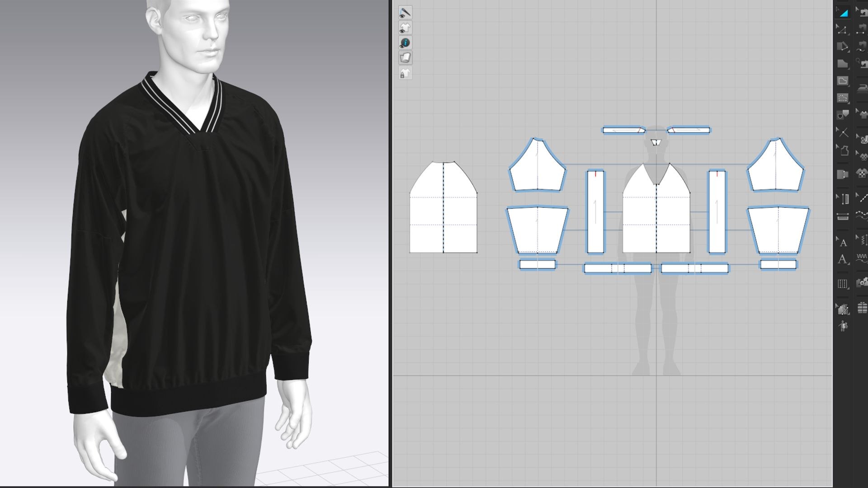Select the Edit Texture checkered tool
The height and width of the screenshot is (488, 868).
coord(862,140)
